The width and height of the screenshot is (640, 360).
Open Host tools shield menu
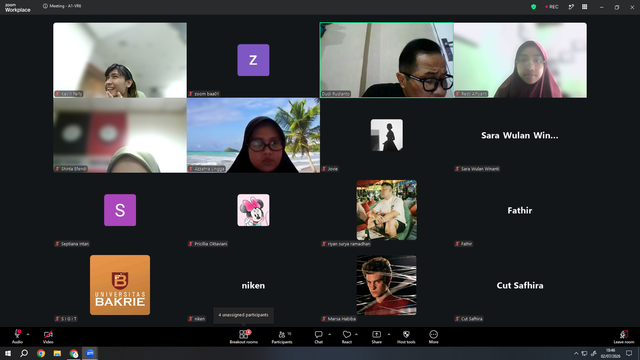(x=406, y=337)
